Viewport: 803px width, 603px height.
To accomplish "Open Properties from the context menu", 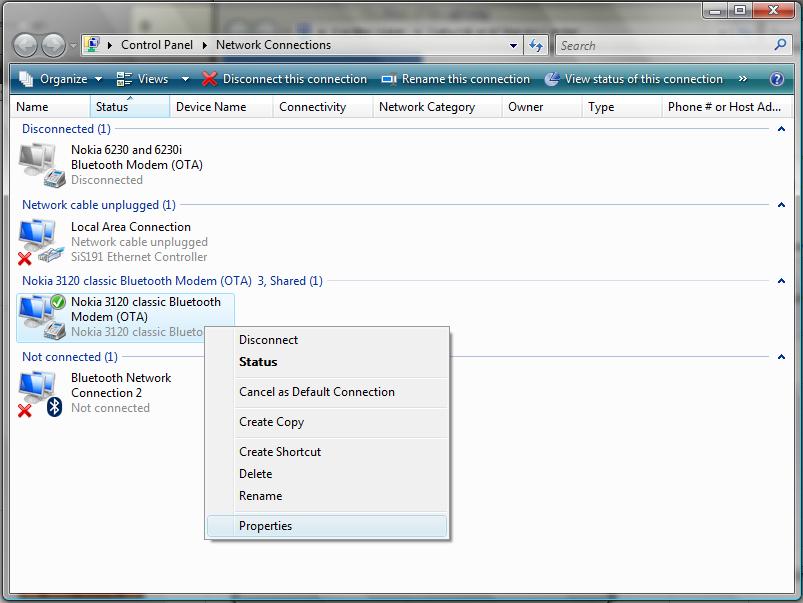I will click(x=327, y=526).
